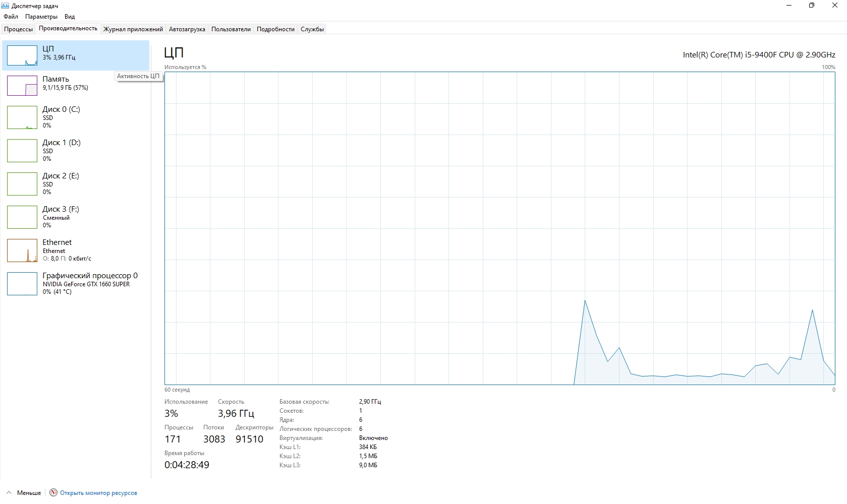Image resolution: width=847 pixels, height=504 pixels.
Task: Open the Файл menu
Action: tap(11, 17)
